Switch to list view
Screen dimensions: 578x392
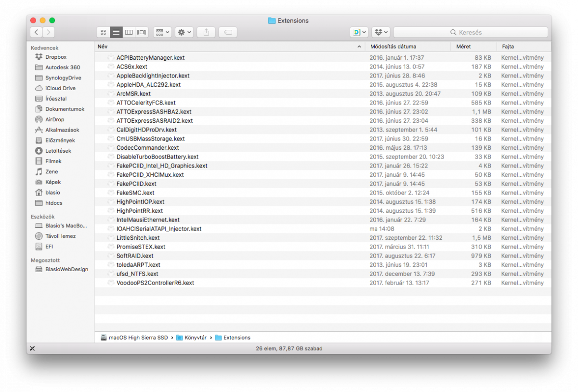pyautogui.click(x=116, y=32)
